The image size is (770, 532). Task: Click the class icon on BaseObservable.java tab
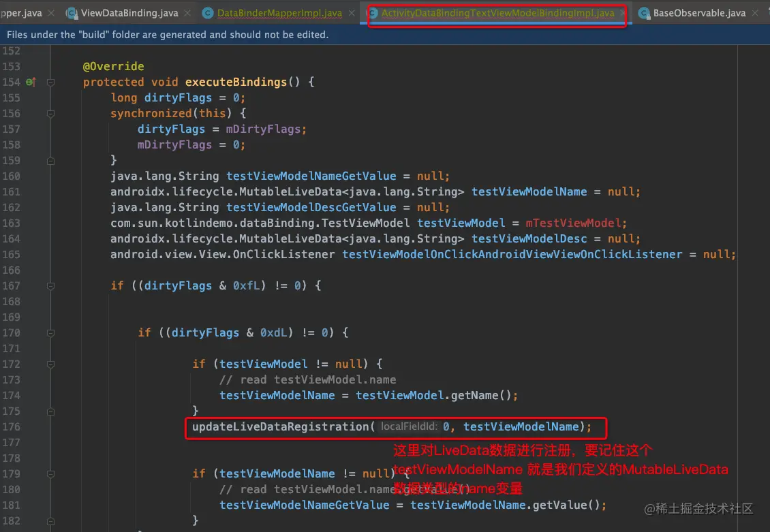pos(644,13)
